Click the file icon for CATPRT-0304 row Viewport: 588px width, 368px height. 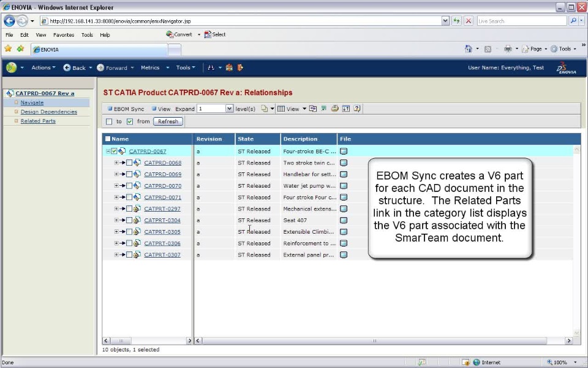coord(344,220)
